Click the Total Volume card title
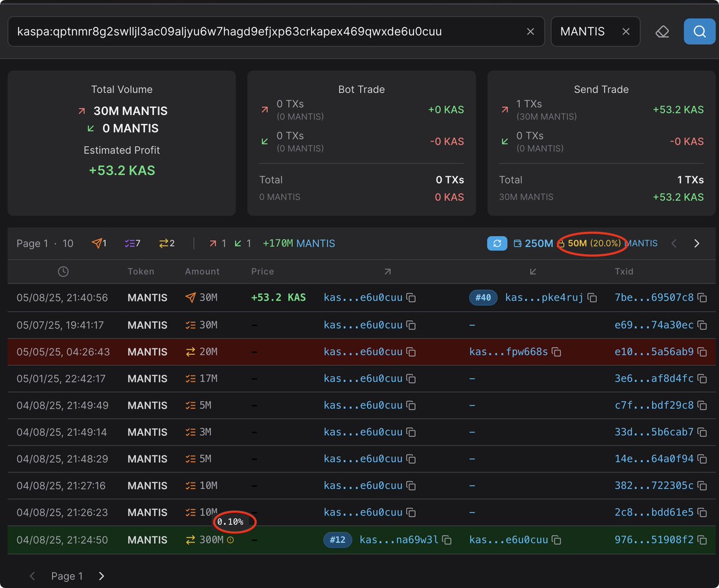Screen dimensions: 719x588 [122, 89]
